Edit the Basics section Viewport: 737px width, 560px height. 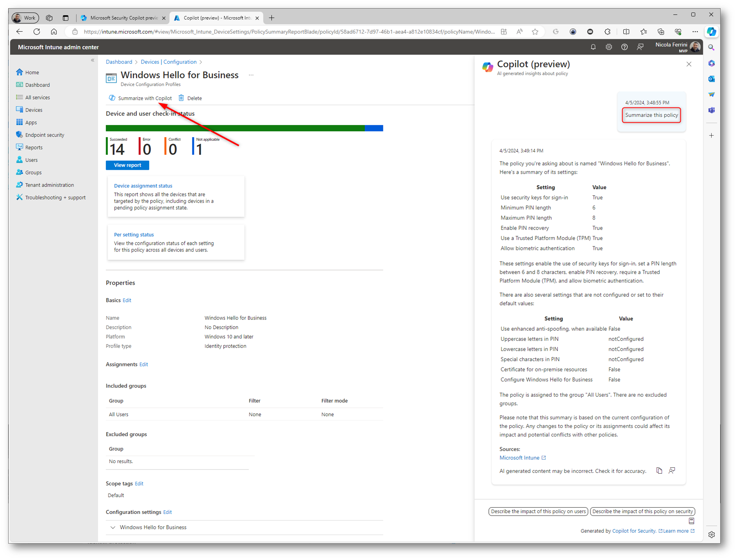coord(127,300)
